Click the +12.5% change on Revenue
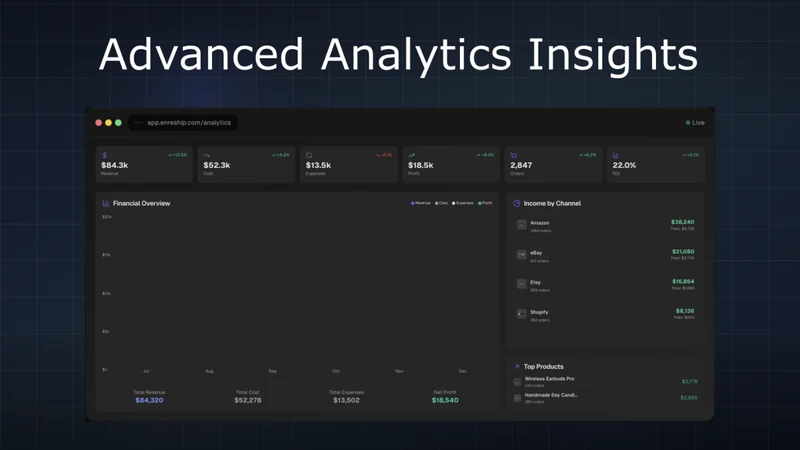This screenshot has width=800, height=450. point(178,155)
